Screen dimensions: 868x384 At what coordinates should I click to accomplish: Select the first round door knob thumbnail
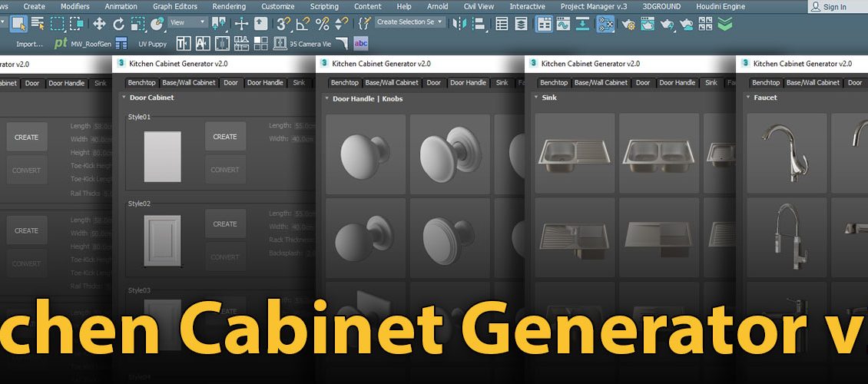[x=366, y=154]
